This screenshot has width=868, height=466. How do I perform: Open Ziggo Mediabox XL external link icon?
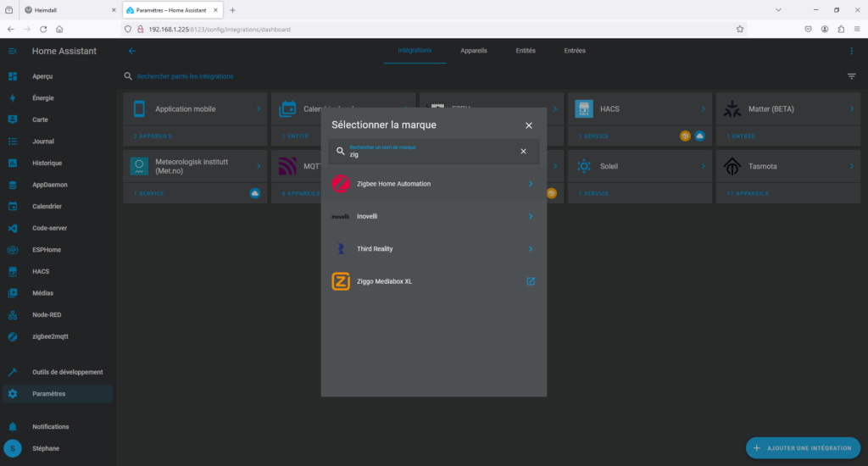[x=531, y=281]
